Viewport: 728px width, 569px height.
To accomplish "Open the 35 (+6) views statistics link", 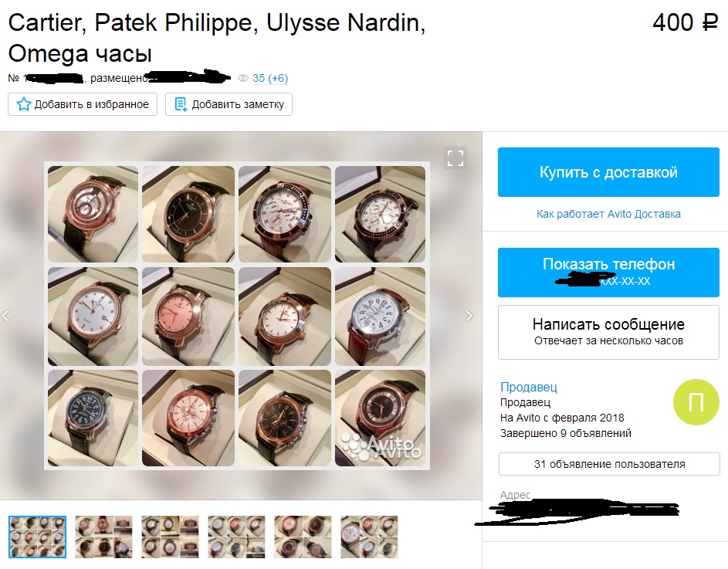I will (x=270, y=78).
